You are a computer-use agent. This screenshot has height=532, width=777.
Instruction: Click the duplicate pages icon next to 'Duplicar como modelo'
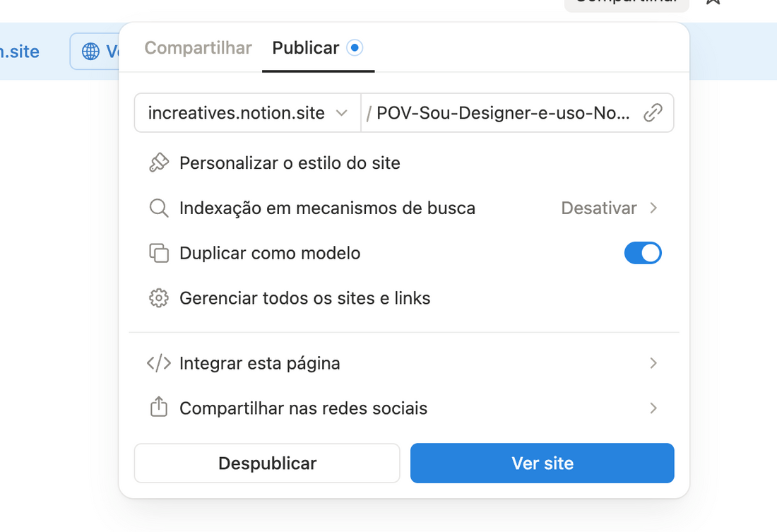pyautogui.click(x=159, y=253)
